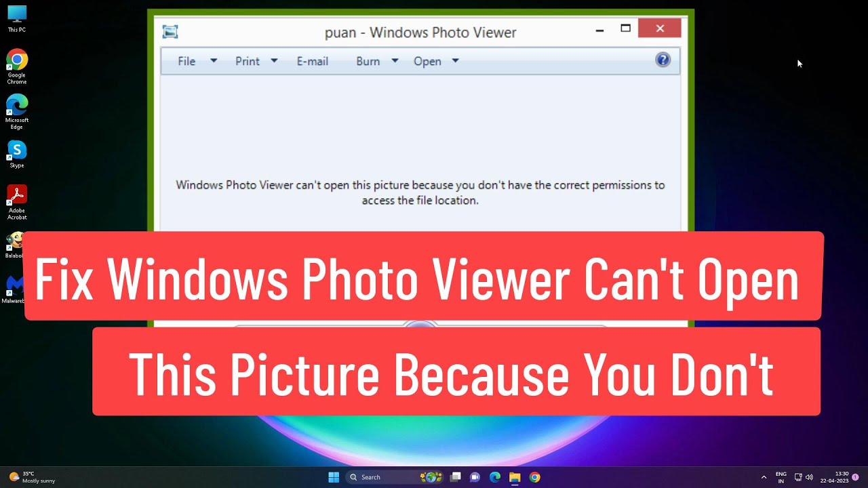Open the Microsoft Edge desktop shortcut
Screen dimensions: 868x488
point(17,112)
